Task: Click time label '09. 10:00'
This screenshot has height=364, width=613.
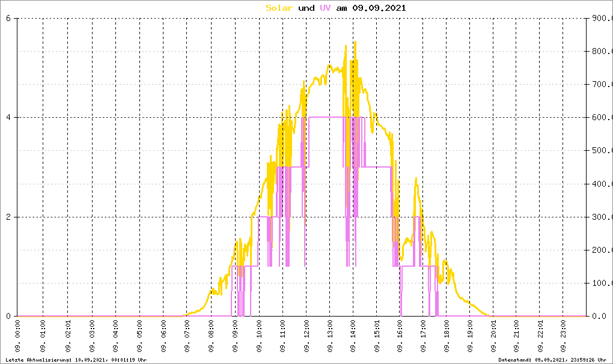Action: pos(259,336)
